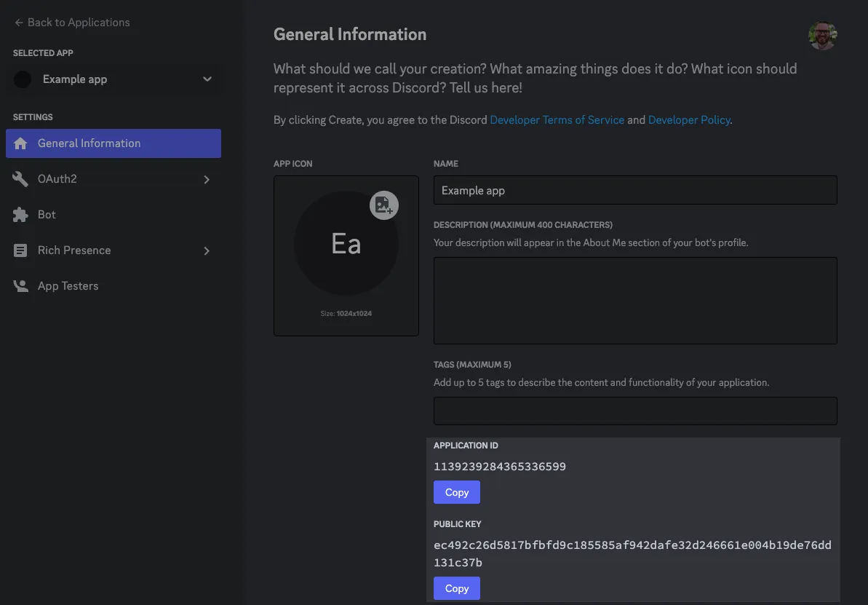Screen dimensions: 868x605
Task: Copy the Application ID
Action: pos(456,492)
